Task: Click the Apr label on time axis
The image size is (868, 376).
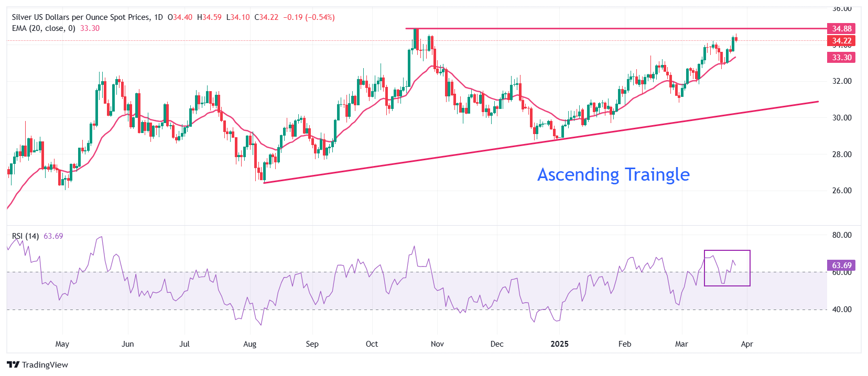Action: click(747, 344)
